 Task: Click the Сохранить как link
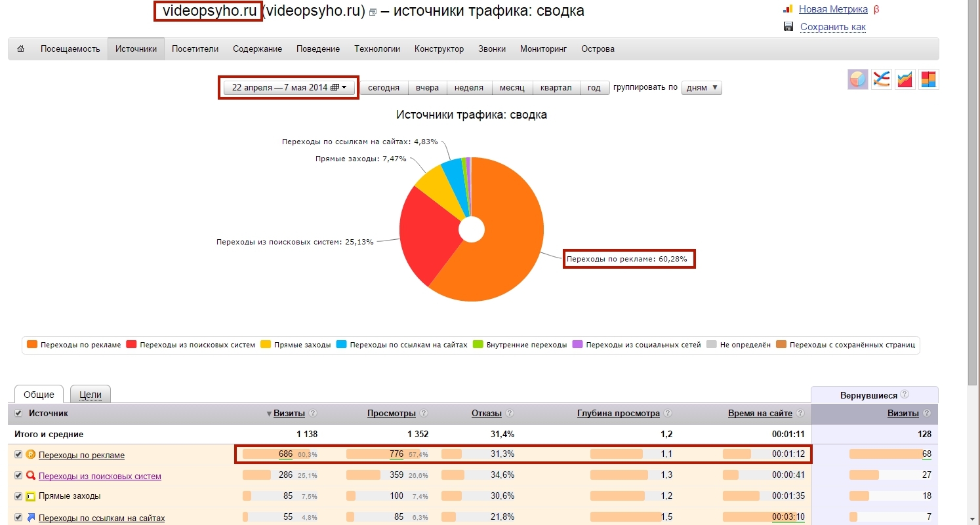click(x=833, y=27)
